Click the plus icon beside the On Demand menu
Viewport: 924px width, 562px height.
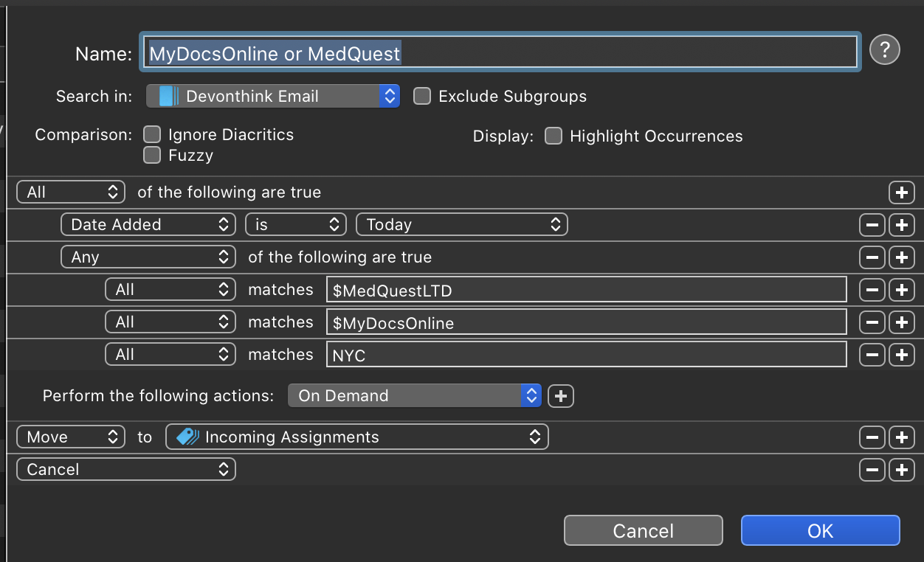coord(560,396)
